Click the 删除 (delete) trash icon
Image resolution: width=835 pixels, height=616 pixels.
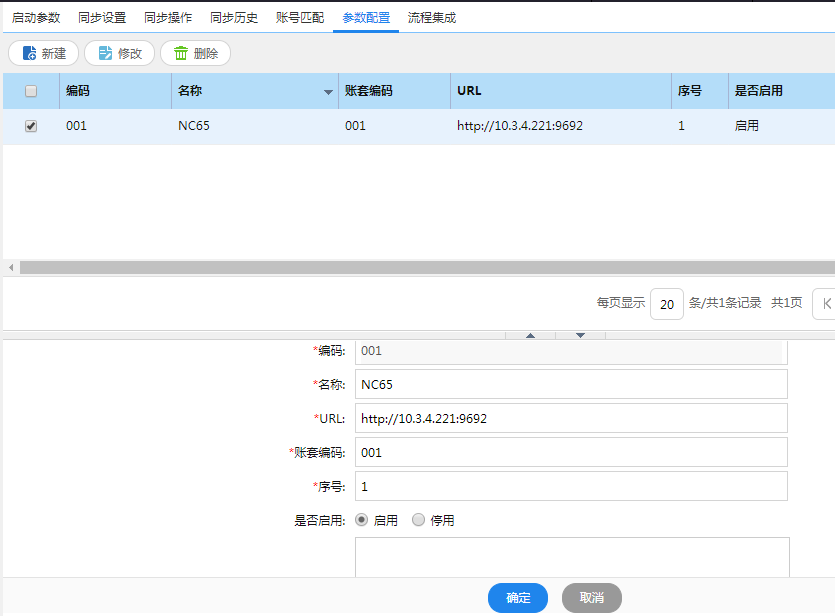tap(181, 53)
